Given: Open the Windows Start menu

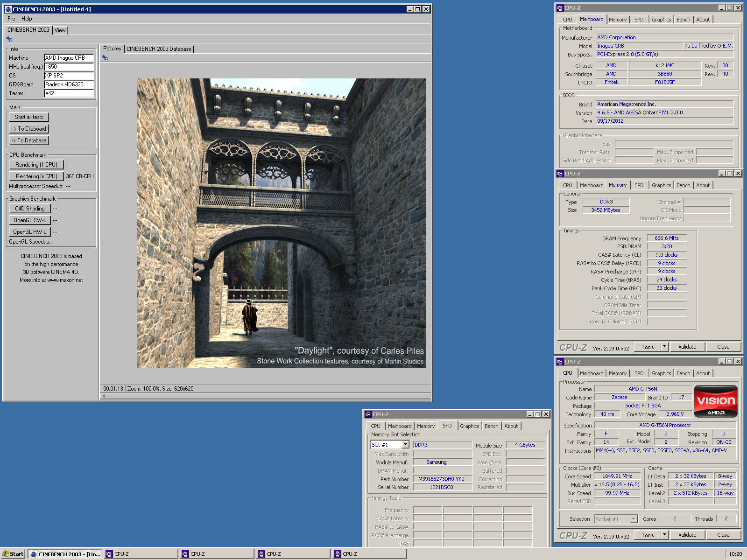Looking at the screenshot, I should 13,554.
